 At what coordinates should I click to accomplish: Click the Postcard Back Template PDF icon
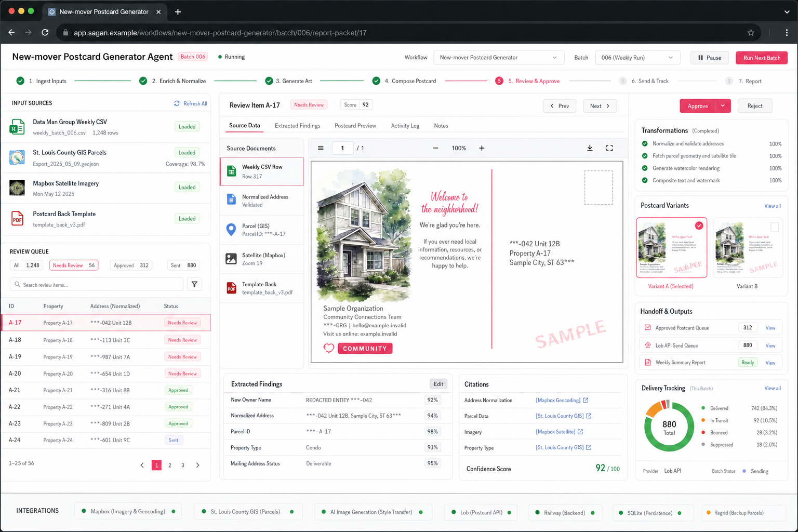point(17,218)
